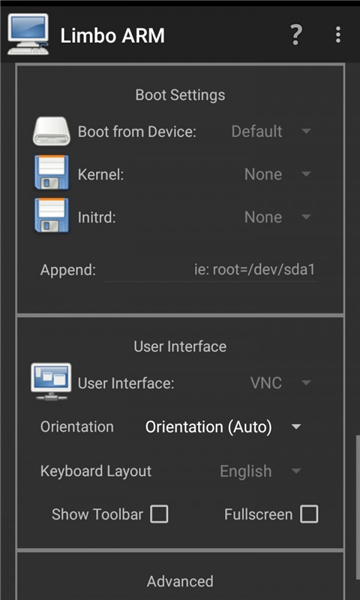
Task: Open help via the question mark icon
Action: pos(296,35)
